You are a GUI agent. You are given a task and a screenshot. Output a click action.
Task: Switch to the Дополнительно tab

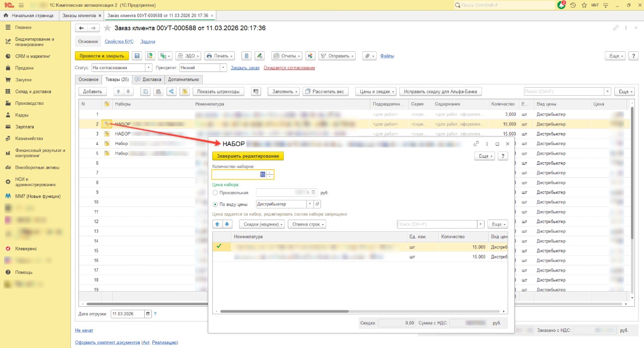point(183,79)
